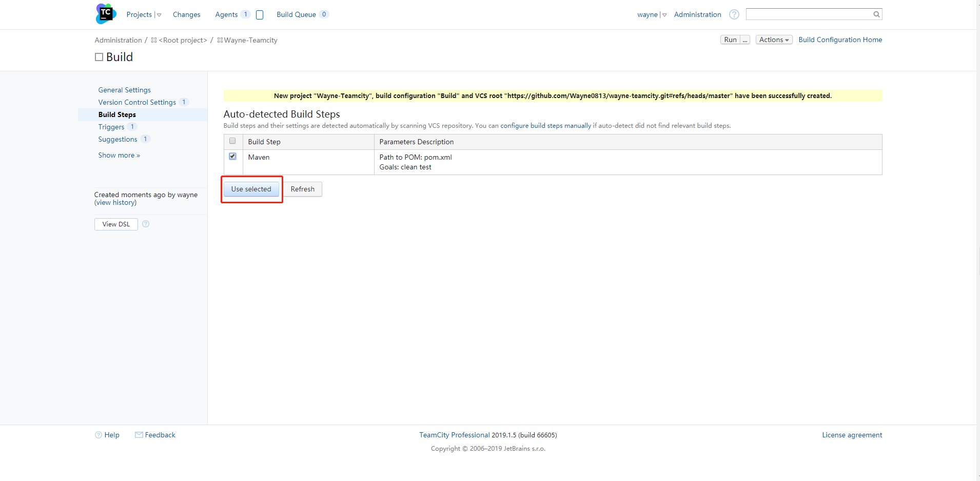980x481 pixels.
Task: Open the help question mark icon in header
Action: (734, 14)
